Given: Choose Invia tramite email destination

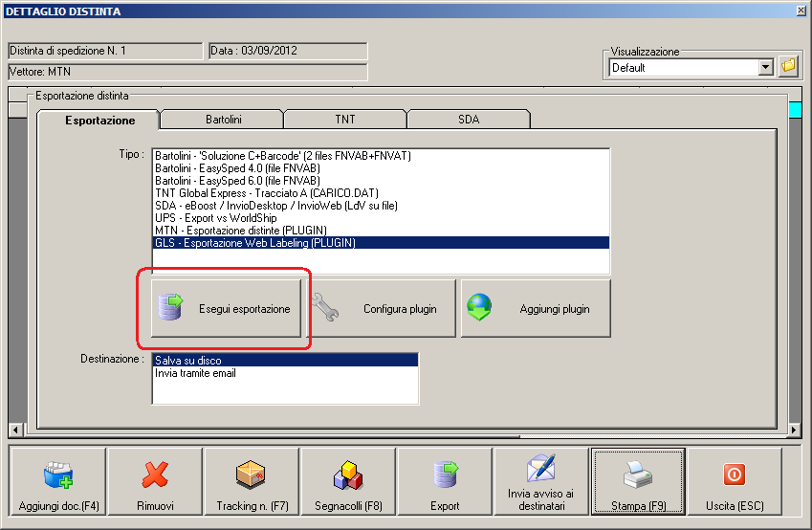Looking at the screenshot, I should (285, 372).
